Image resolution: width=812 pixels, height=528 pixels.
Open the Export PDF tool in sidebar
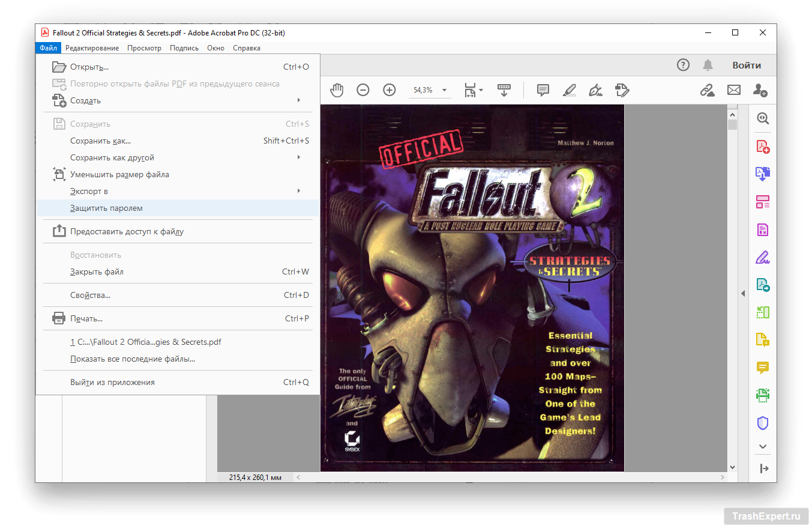tap(763, 285)
